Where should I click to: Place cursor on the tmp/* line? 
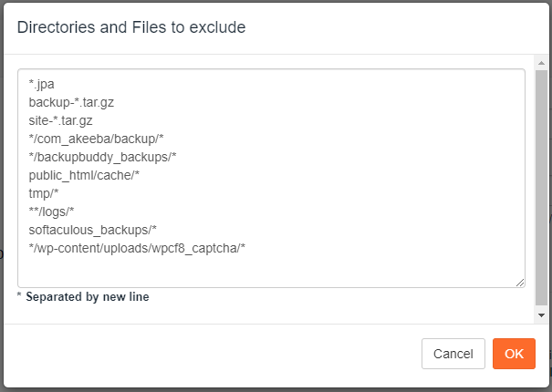44,193
